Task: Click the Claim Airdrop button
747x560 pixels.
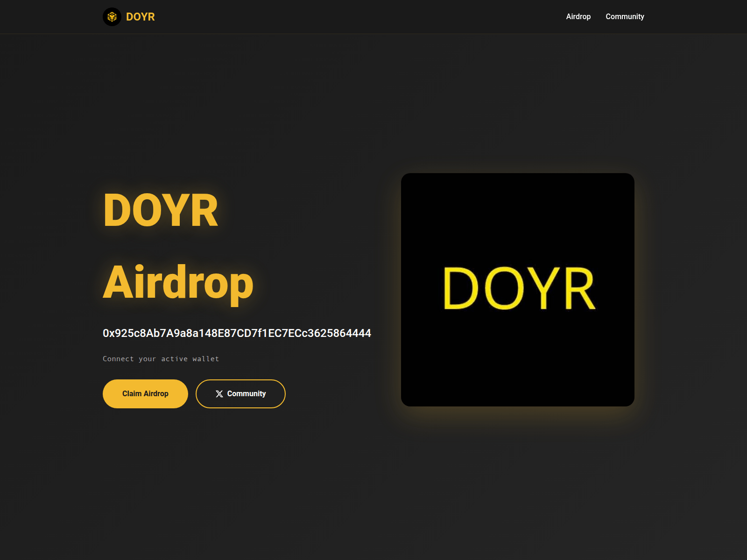Action: 145,394
